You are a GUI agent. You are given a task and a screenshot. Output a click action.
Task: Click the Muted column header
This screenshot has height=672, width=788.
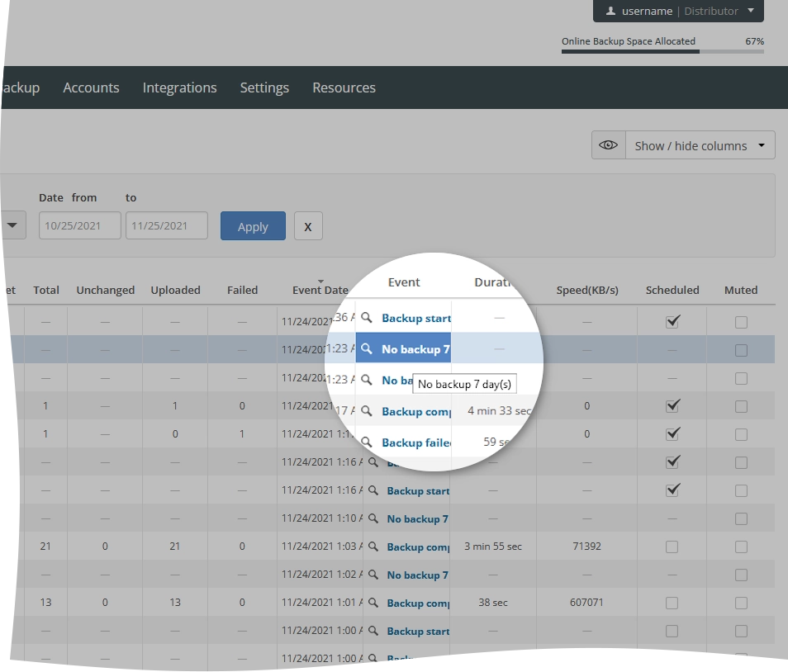tap(741, 290)
